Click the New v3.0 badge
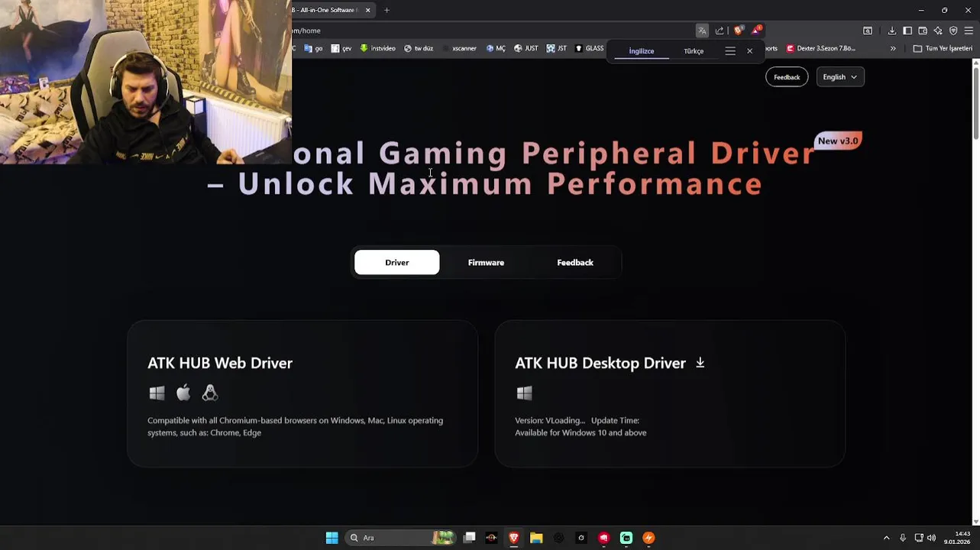Screen dimensions: 980x550 (838, 141)
